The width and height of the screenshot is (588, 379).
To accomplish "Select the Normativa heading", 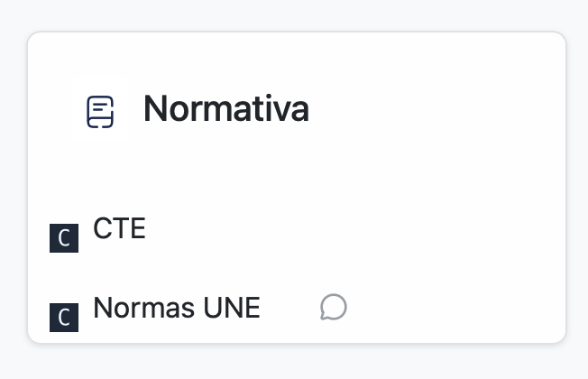I will point(225,109).
